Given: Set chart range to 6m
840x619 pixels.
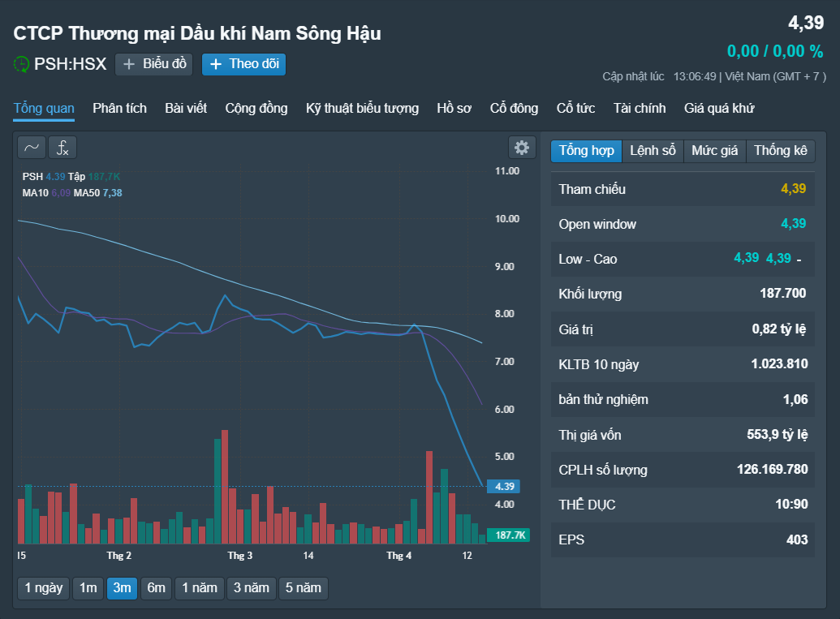Looking at the screenshot, I should pos(157,588).
